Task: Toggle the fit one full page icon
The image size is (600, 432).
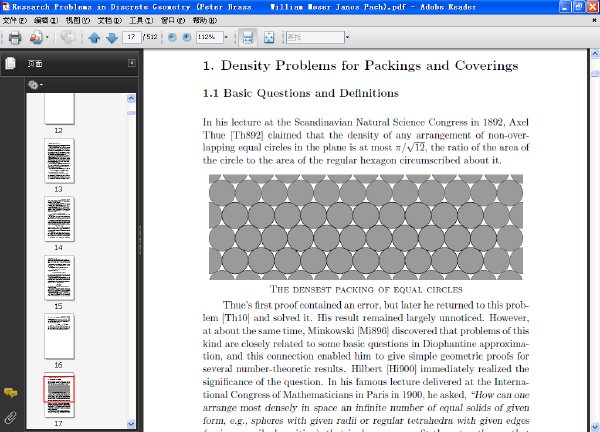Action: (269, 37)
